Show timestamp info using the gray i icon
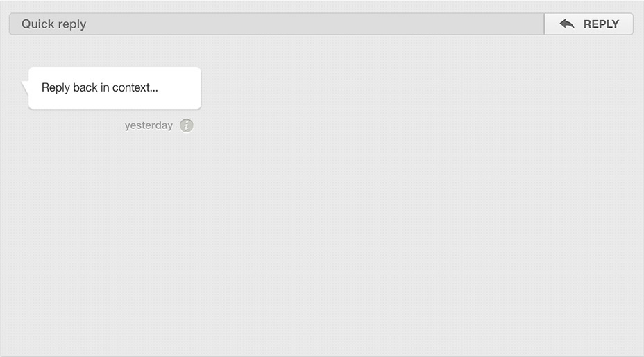This screenshot has height=357, width=644. (x=187, y=125)
